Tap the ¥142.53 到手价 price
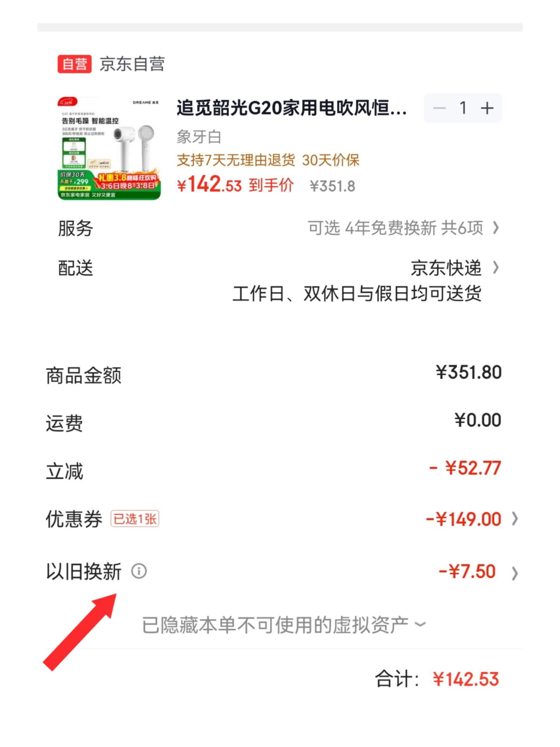560x747 pixels. click(235, 184)
